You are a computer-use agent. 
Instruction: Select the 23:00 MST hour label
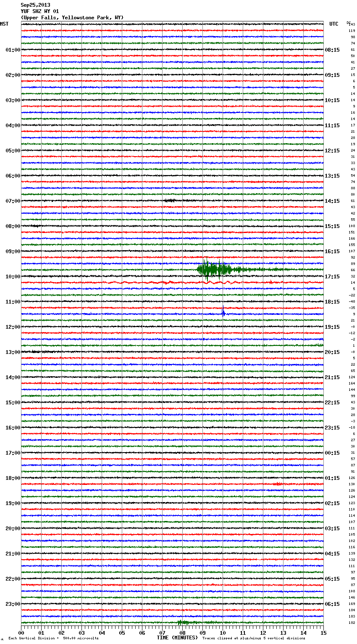13,604
